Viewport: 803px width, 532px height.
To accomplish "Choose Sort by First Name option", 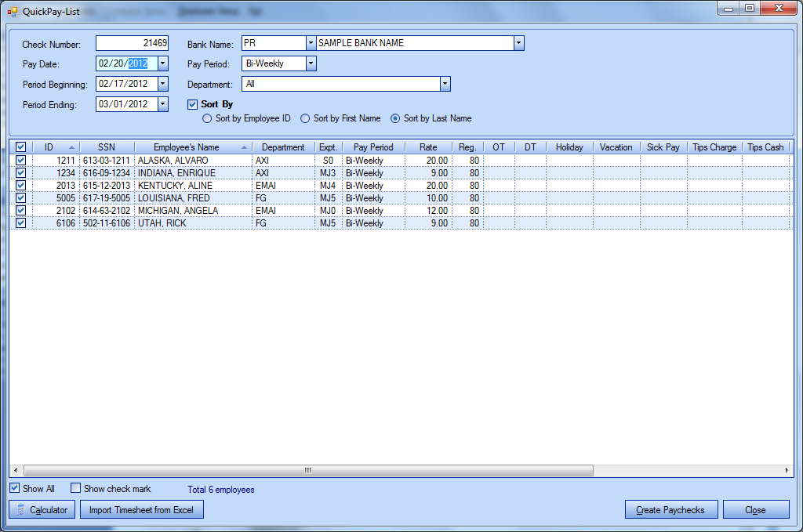I will pyautogui.click(x=305, y=119).
